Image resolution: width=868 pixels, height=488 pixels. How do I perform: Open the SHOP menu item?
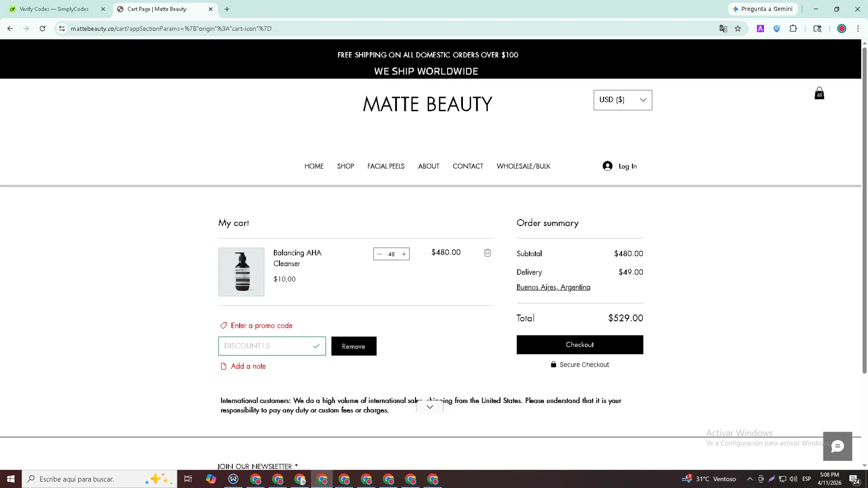(345, 166)
